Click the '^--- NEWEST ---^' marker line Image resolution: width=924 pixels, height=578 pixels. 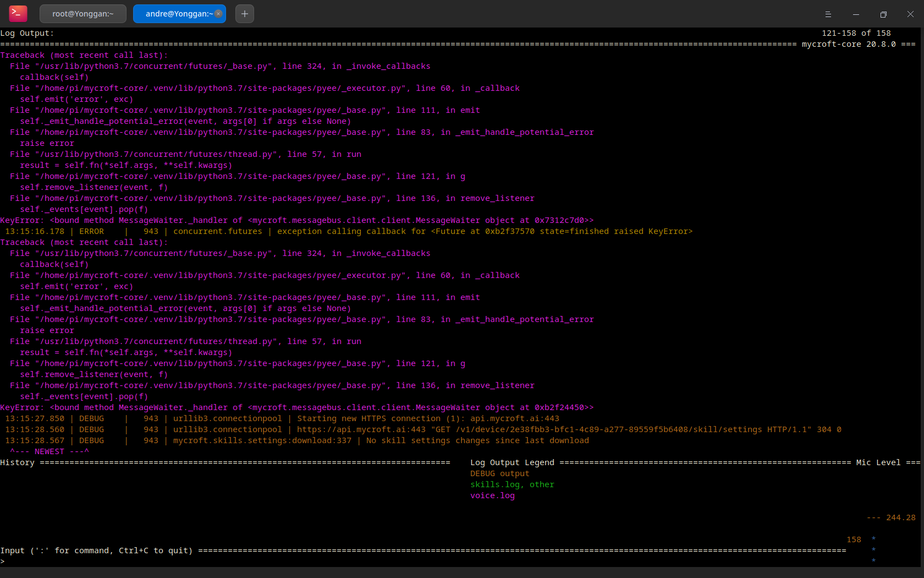tap(50, 451)
